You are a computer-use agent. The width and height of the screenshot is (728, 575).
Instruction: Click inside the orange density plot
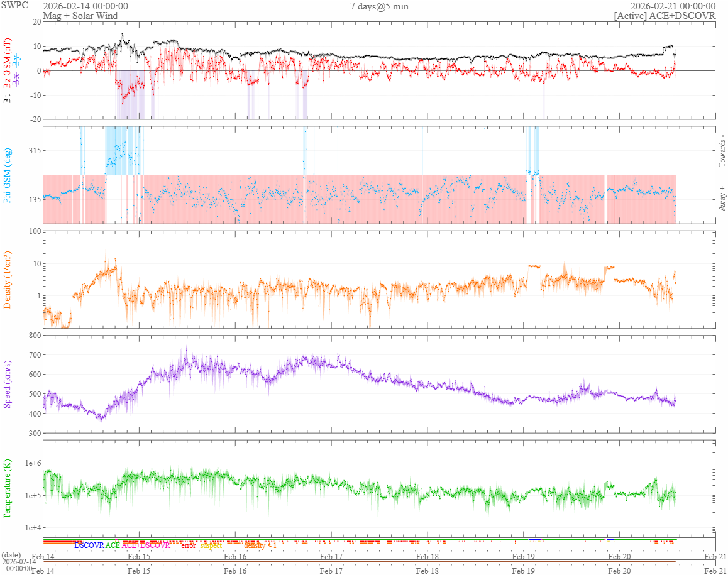pos(379,280)
